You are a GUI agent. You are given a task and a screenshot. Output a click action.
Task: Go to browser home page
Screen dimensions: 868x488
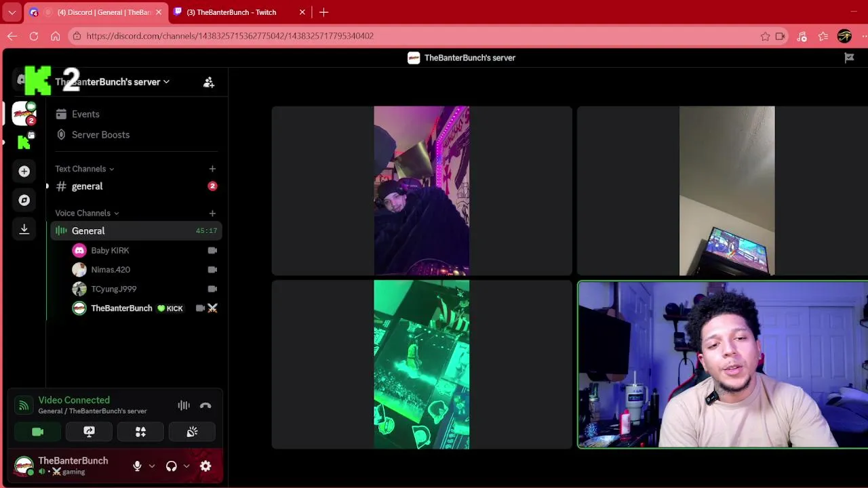56,36
